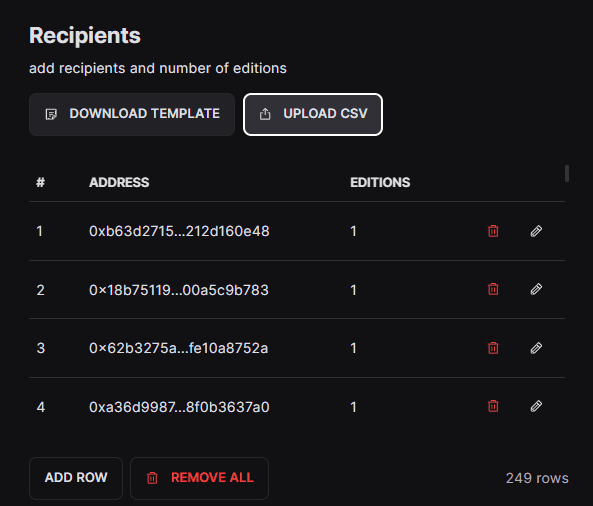Click the recipients table scrollbar thumb

coord(567,174)
